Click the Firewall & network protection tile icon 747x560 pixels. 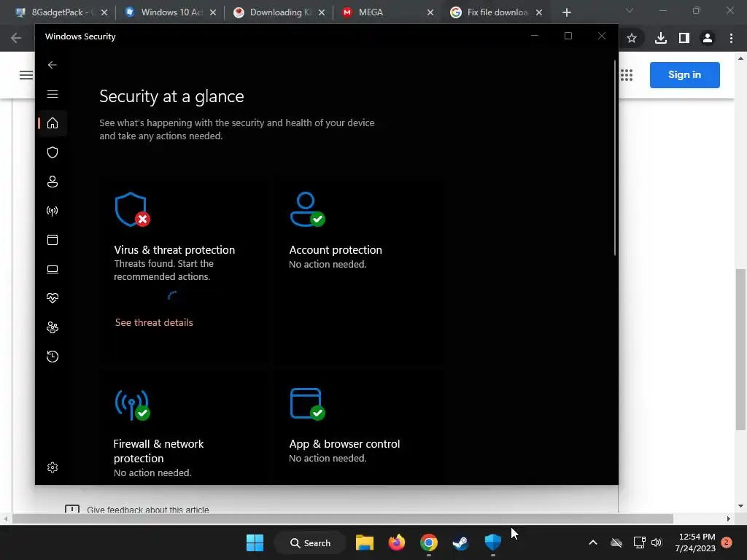point(132,405)
